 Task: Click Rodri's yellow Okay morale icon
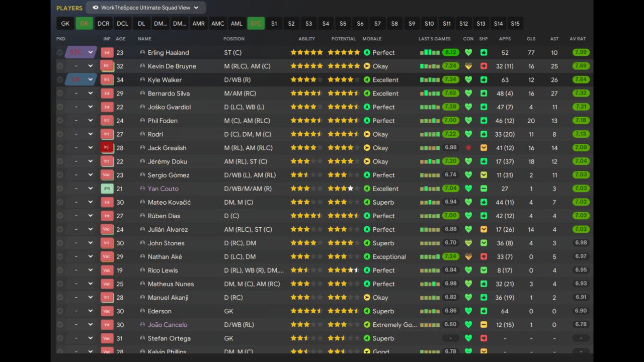(x=367, y=134)
